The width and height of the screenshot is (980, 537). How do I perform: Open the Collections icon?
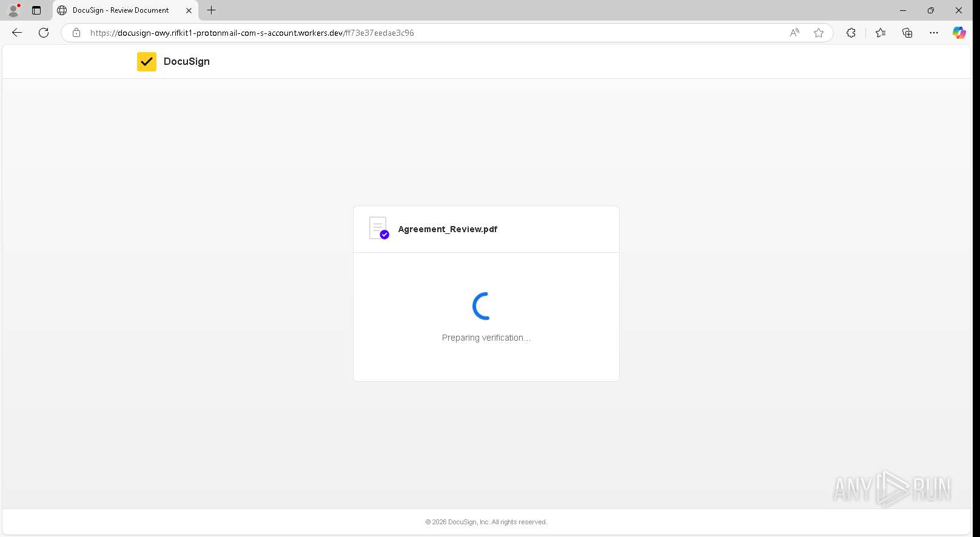(x=907, y=33)
